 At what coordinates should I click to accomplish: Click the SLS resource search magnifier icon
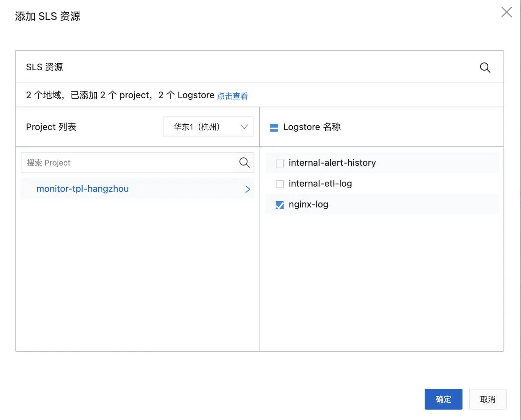[485, 67]
